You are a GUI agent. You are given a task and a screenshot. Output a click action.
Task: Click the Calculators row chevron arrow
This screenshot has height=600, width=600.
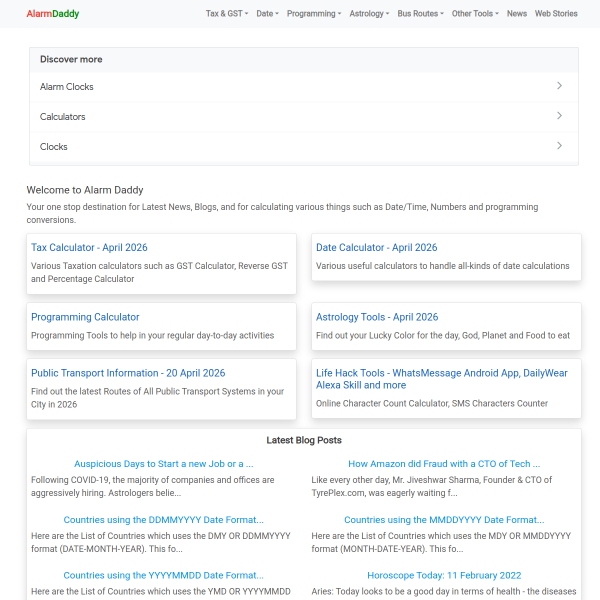tap(559, 116)
